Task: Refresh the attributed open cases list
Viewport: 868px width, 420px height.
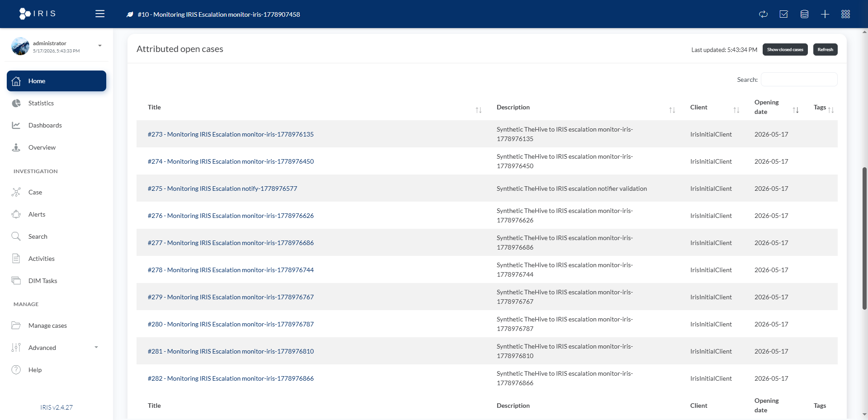Action: pos(826,50)
